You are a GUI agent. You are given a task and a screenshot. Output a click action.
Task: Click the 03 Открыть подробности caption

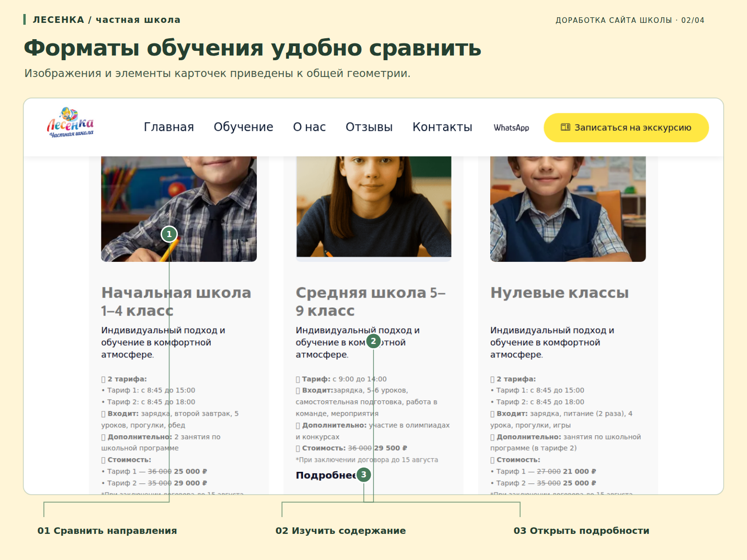581,531
